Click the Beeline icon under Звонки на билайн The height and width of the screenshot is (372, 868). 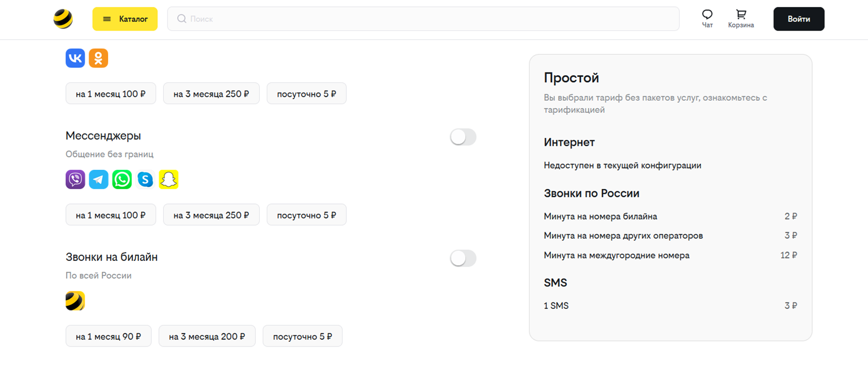click(x=75, y=301)
